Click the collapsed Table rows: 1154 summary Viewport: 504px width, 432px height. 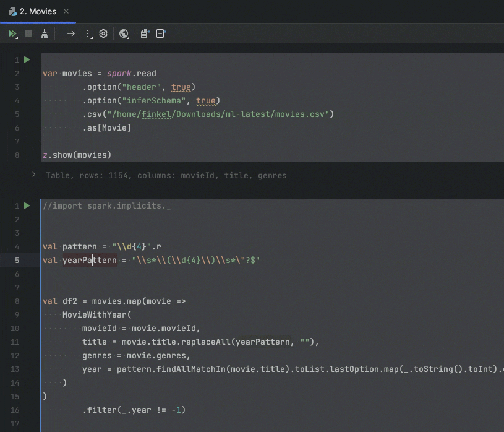point(166,175)
